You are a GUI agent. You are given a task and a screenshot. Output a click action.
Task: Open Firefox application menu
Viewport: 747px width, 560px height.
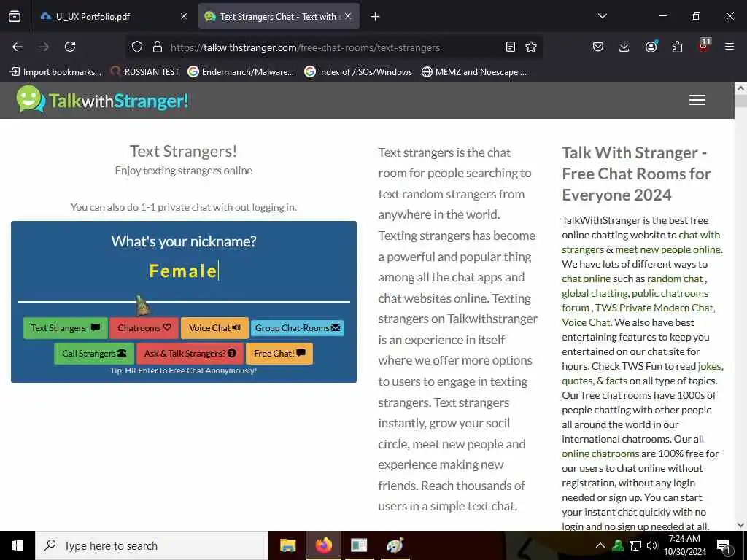point(729,47)
